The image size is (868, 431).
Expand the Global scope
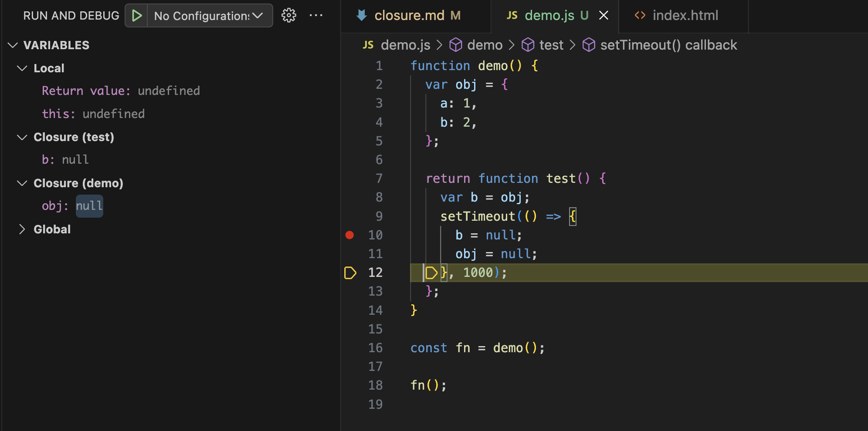pyautogui.click(x=22, y=229)
